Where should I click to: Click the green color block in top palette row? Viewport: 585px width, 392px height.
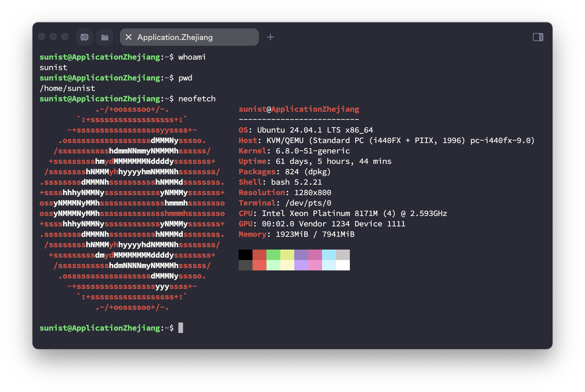pyautogui.click(x=273, y=255)
